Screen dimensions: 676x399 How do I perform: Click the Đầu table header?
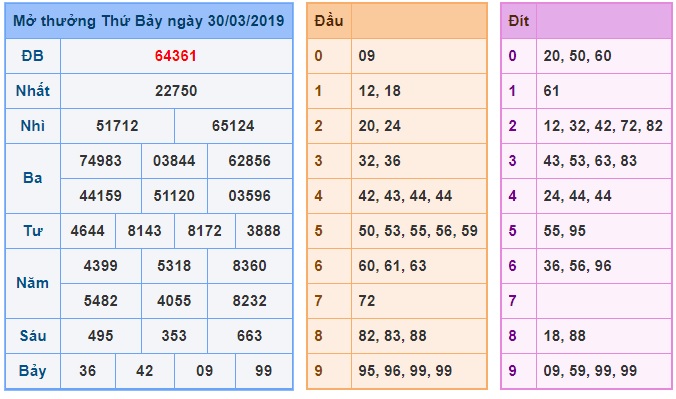[x=329, y=21]
